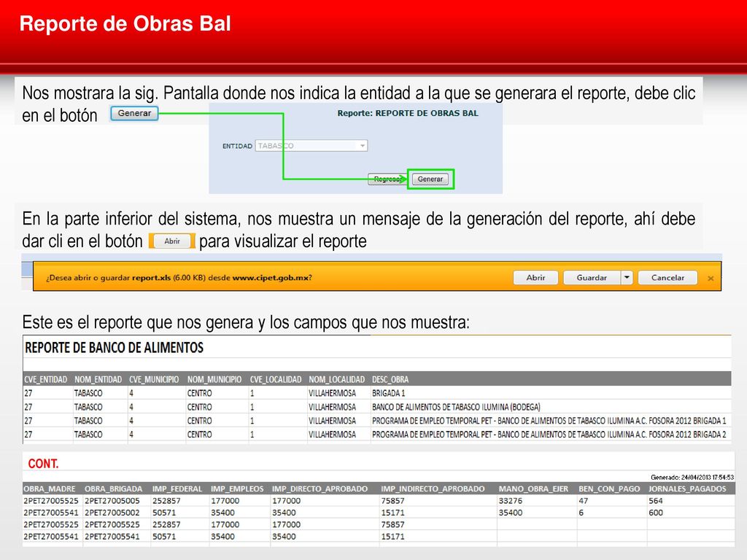This screenshot has width=747, height=560.
Task: Click the download prompt text mentioning report.xls
Action: coord(179,278)
